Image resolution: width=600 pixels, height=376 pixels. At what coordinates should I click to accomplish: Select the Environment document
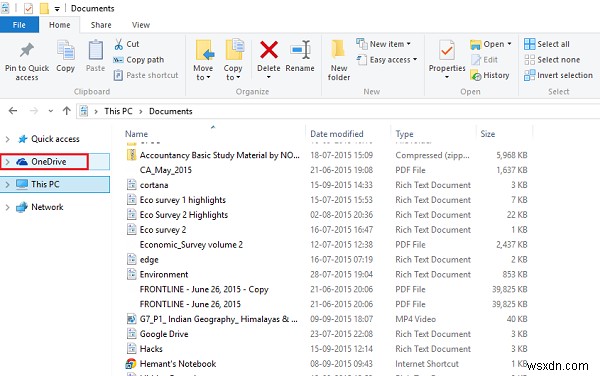point(164,275)
